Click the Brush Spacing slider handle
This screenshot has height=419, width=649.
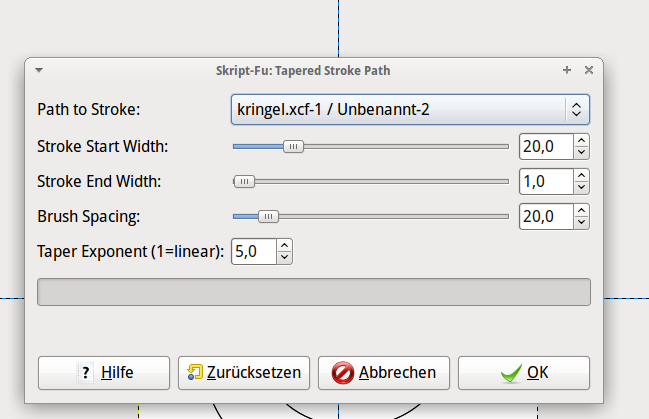coord(269,217)
